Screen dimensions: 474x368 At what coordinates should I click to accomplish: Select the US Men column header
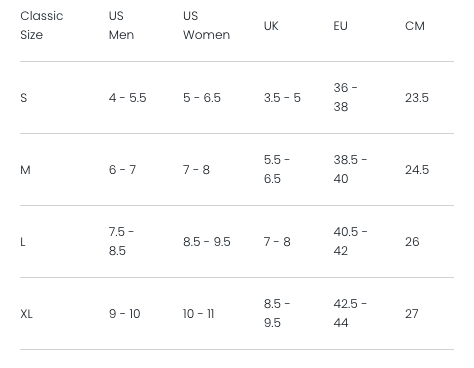pyautogui.click(x=121, y=25)
